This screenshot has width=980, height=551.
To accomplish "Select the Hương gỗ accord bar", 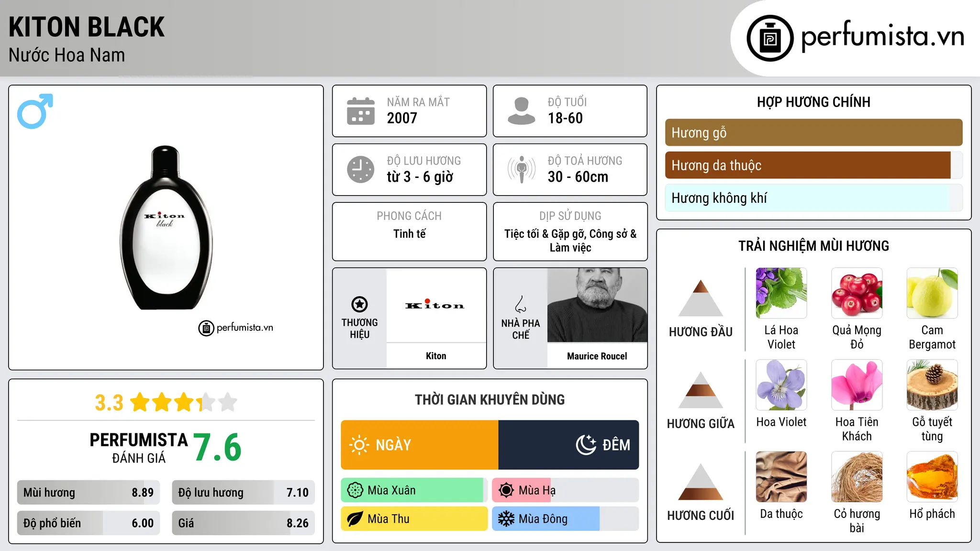I will (x=813, y=132).
